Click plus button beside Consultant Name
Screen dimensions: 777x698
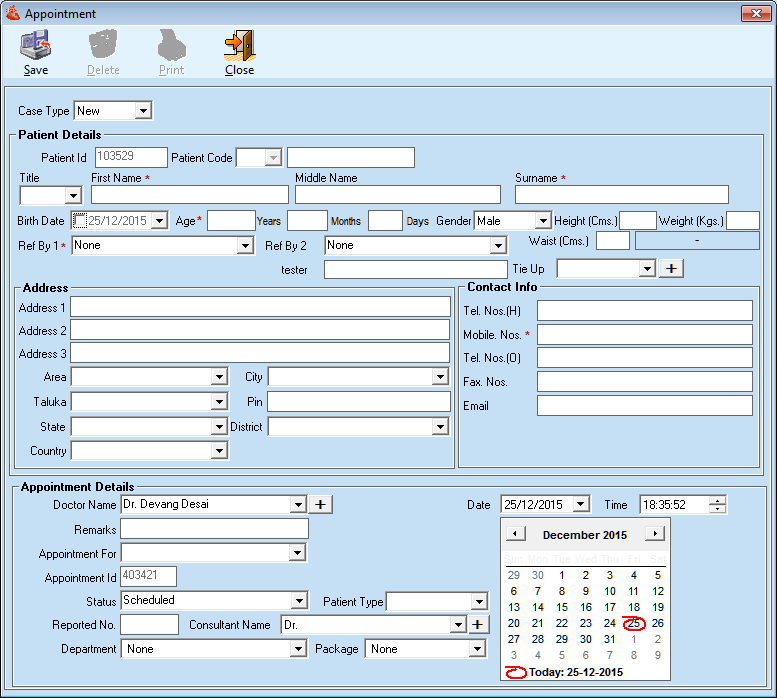pos(479,624)
